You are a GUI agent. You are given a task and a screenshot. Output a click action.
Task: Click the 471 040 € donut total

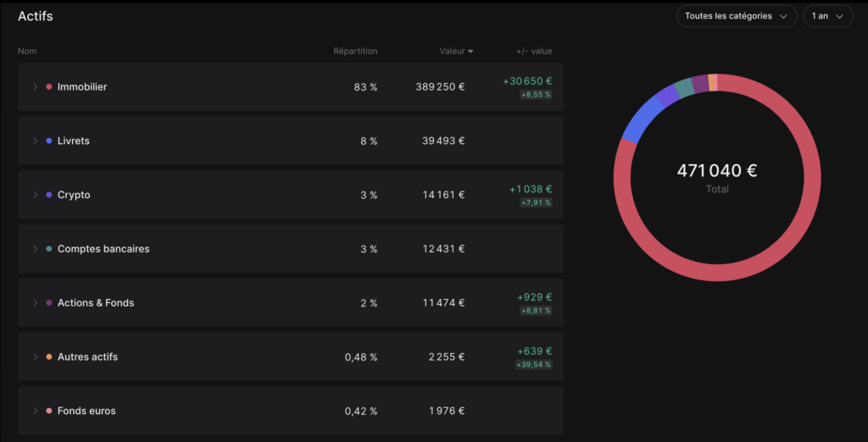pyautogui.click(x=717, y=171)
